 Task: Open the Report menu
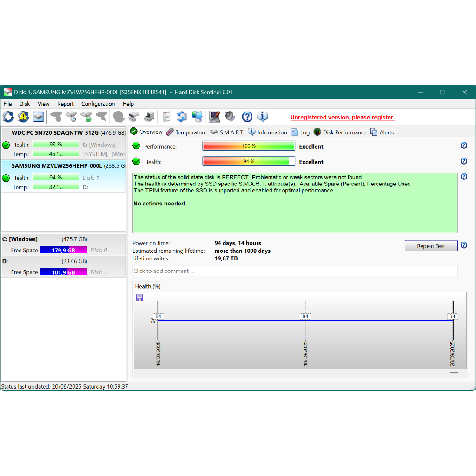(x=66, y=104)
